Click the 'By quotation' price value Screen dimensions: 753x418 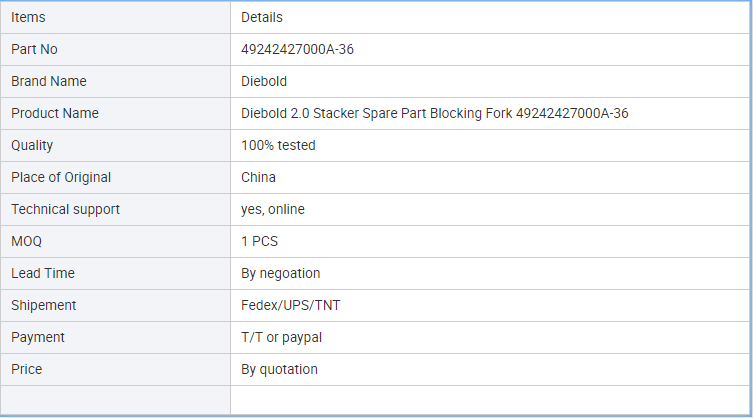tap(279, 369)
